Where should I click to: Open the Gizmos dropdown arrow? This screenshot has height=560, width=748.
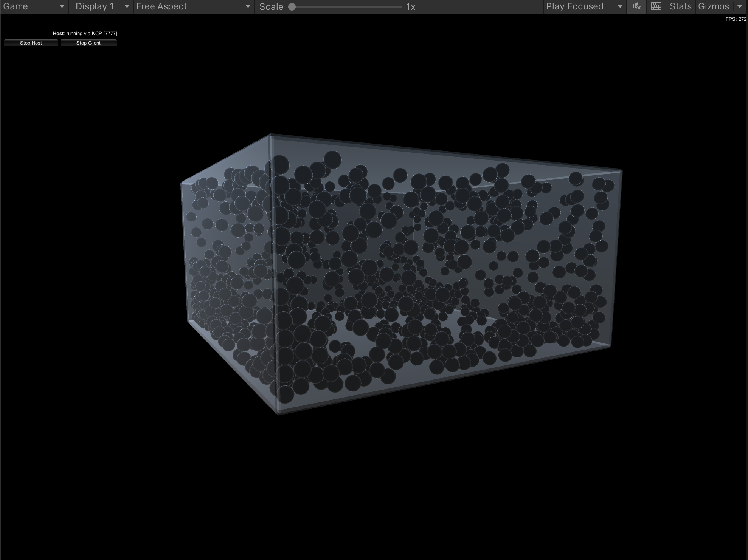pyautogui.click(x=740, y=6)
